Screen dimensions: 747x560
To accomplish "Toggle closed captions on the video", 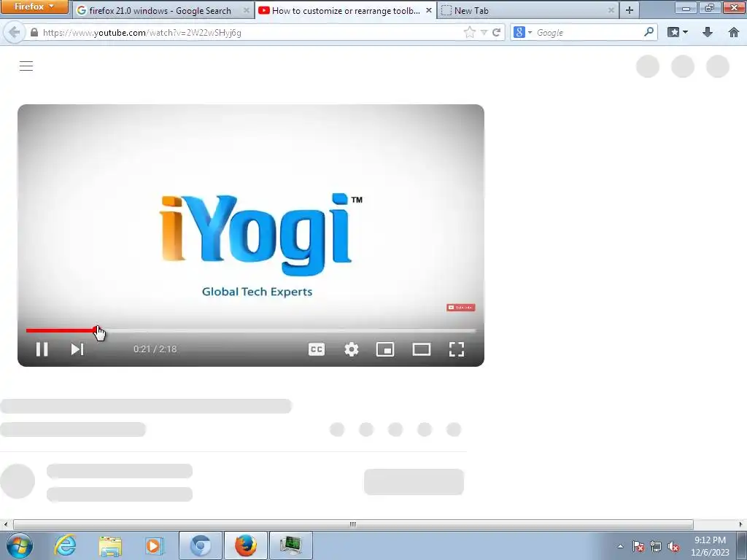I will click(x=317, y=349).
